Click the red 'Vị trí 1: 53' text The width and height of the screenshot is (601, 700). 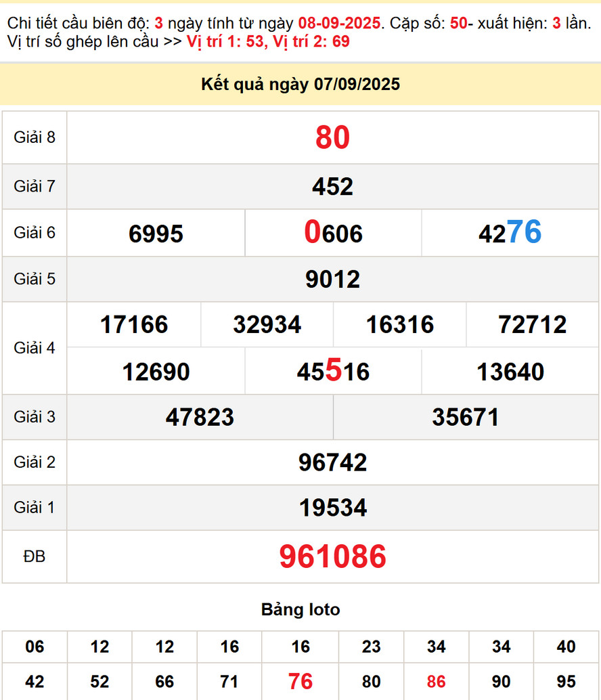point(225,42)
